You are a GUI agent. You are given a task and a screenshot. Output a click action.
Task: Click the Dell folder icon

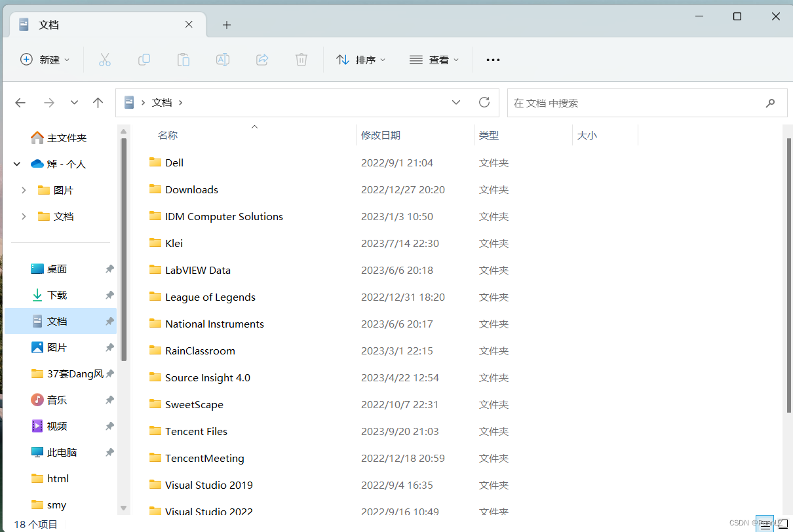pos(155,162)
